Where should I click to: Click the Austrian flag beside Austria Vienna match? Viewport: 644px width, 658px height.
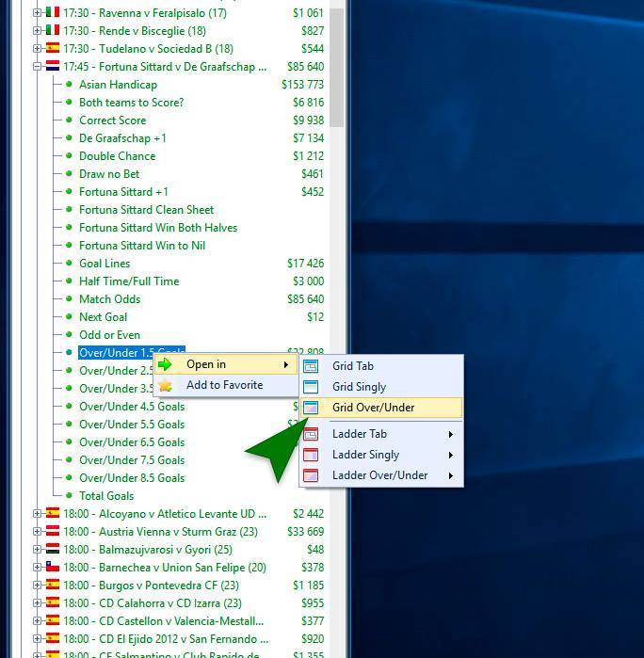coord(53,531)
